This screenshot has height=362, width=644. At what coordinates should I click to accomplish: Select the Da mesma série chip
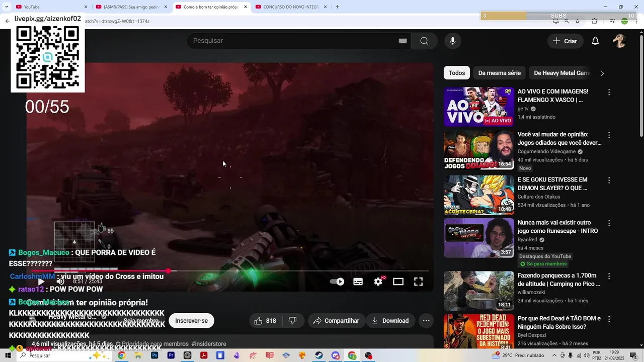click(x=499, y=73)
